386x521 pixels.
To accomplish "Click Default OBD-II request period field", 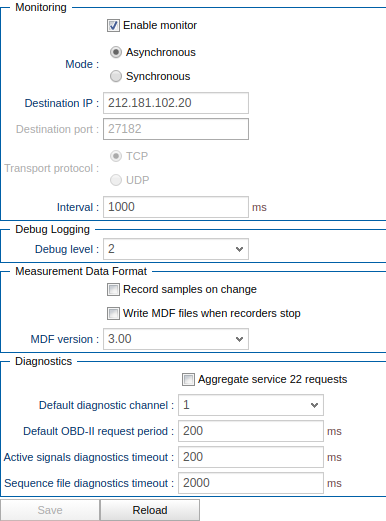I will click(251, 431).
